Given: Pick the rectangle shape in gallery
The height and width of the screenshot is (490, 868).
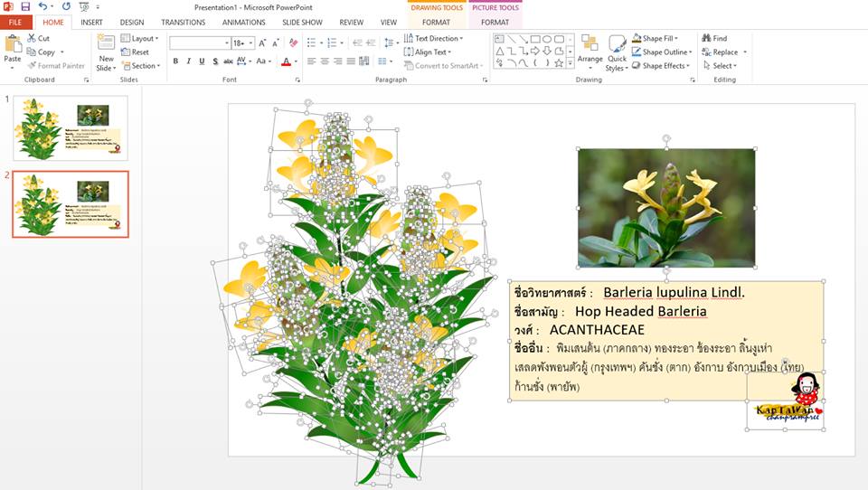Looking at the screenshot, I should click(534, 39).
